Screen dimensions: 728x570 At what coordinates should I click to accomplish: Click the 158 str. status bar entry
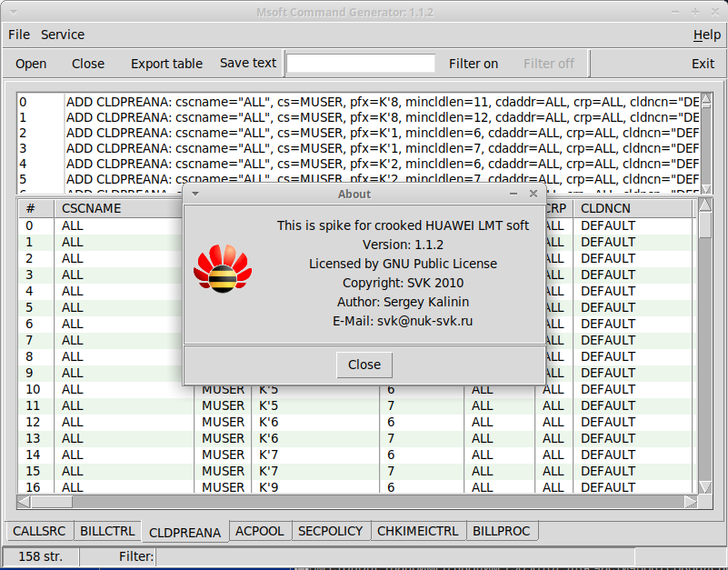(x=40, y=556)
